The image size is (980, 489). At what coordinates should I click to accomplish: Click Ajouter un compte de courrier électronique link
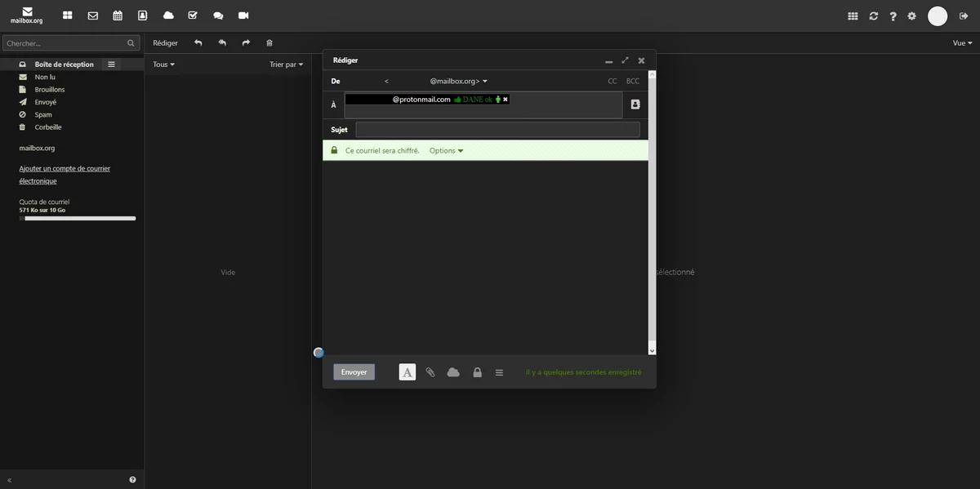pyautogui.click(x=65, y=175)
